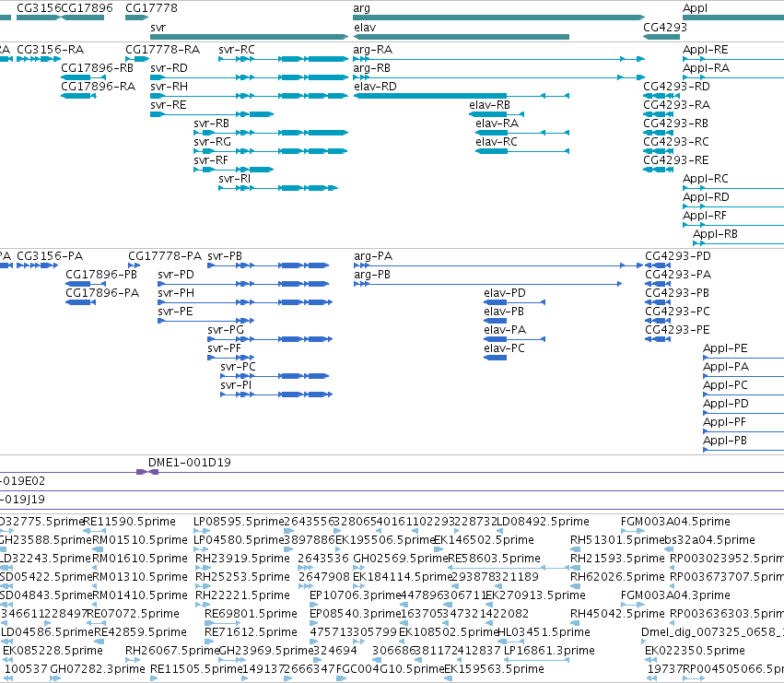Open EST RH23919.5prime

(x=202, y=568)
